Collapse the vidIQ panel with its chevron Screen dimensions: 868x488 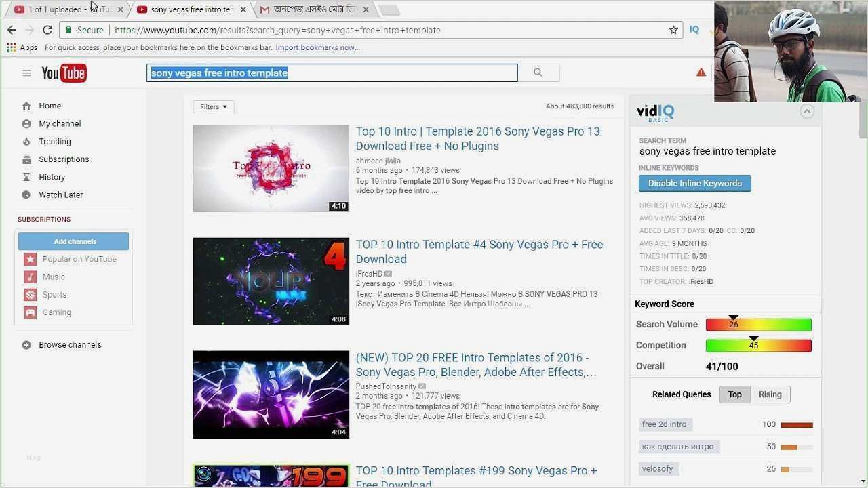806,111
